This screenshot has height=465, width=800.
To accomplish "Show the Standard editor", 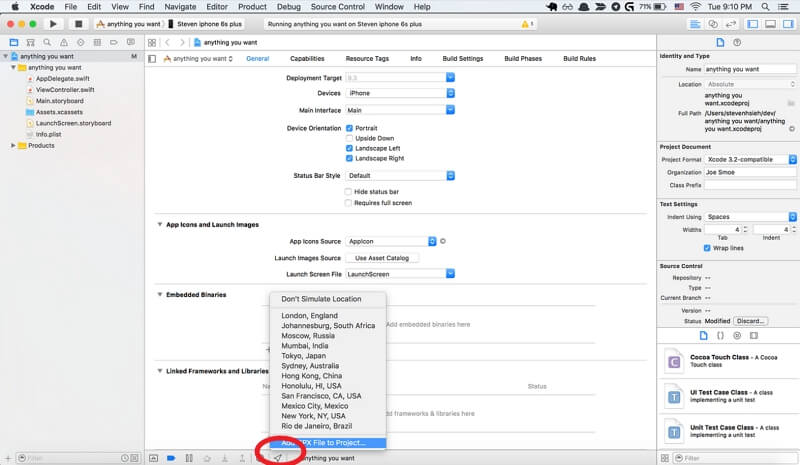I will pyautogui.click(x=695, y=24).
